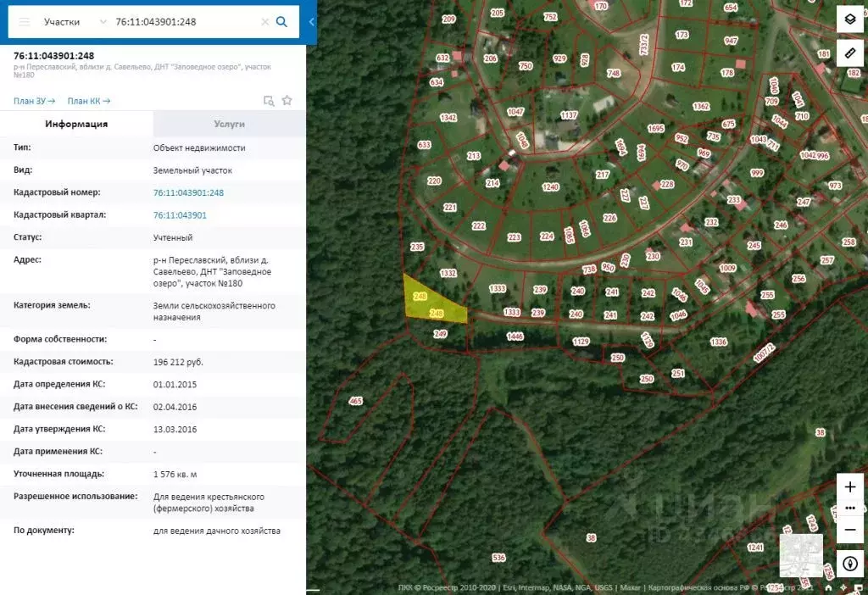Add parcel to favorites with star
Viewport: 868px width, 595px height.
click(x=287, y=100)
